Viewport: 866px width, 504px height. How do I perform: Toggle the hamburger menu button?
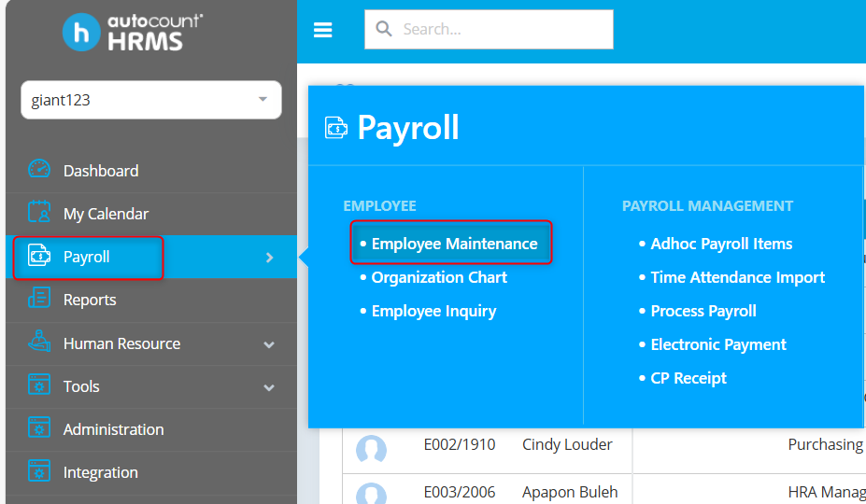pyautogui.click(x=323, y=30)
